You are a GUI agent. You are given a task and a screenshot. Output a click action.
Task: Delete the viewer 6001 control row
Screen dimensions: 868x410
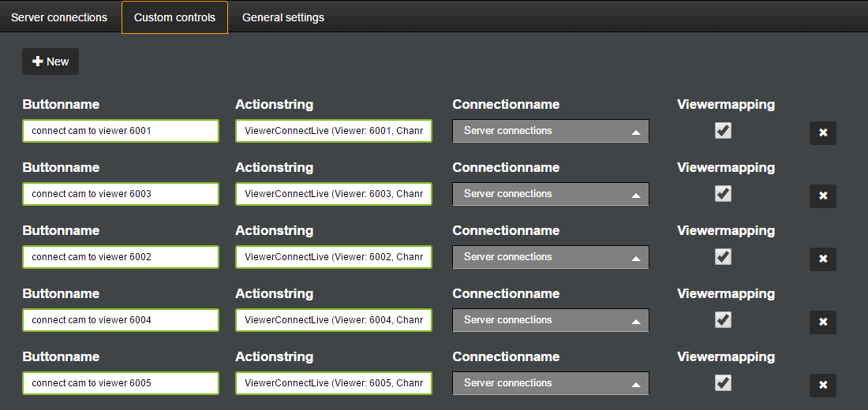[822, 132]
